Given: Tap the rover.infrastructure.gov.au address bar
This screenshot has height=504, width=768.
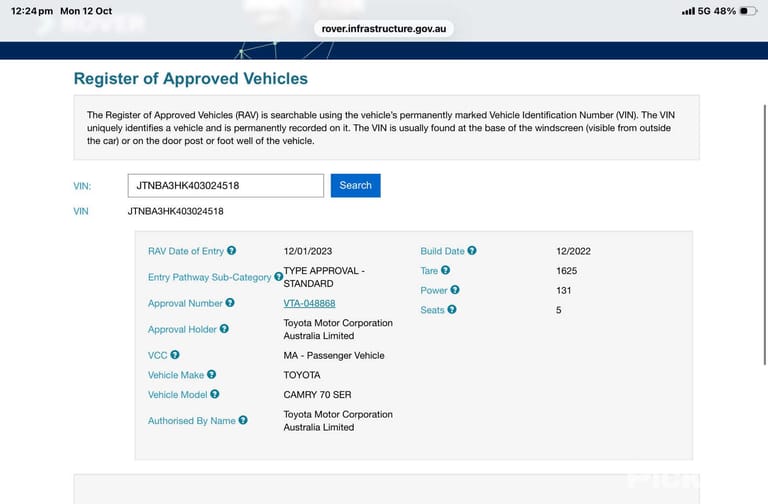Looking at the screenshot, I should point(384,28).
